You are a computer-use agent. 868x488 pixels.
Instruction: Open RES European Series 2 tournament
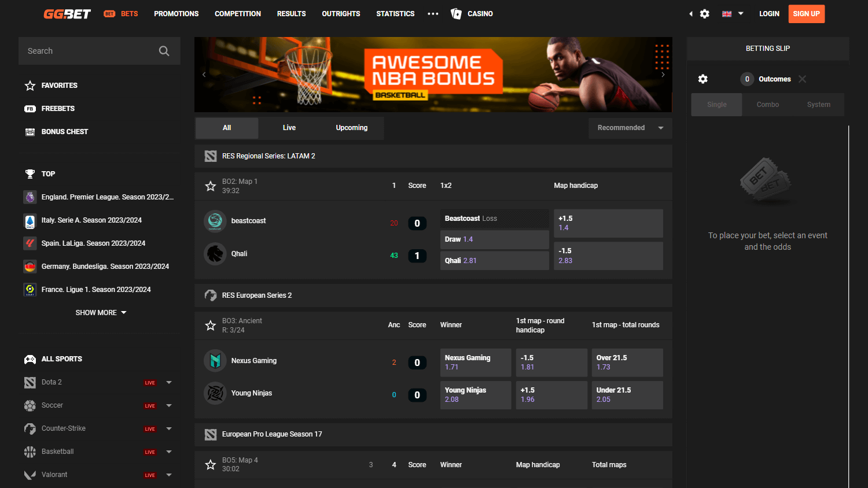[433, 295]
